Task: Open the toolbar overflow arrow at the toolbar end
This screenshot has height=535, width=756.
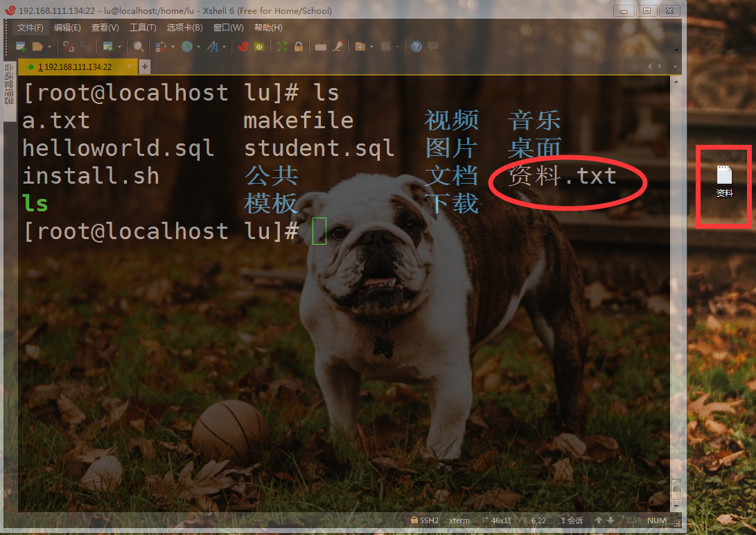Action: [676, 50]
